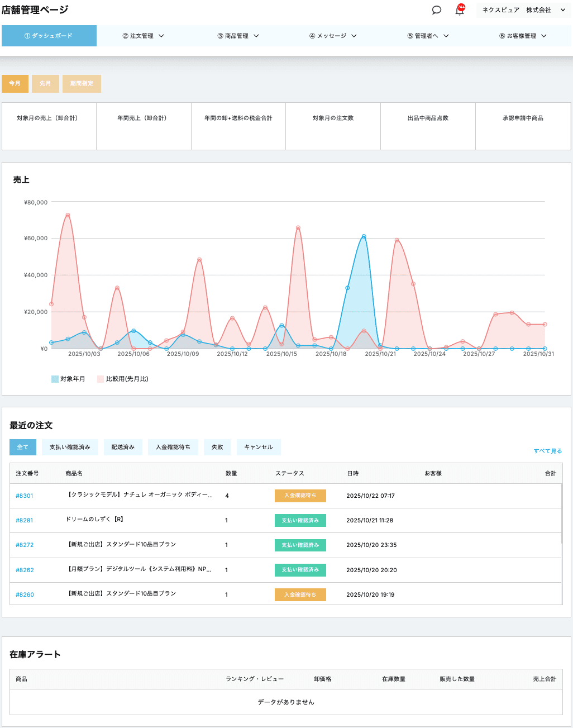
Task: Switch to 先月 period
Action: (45, 84)
